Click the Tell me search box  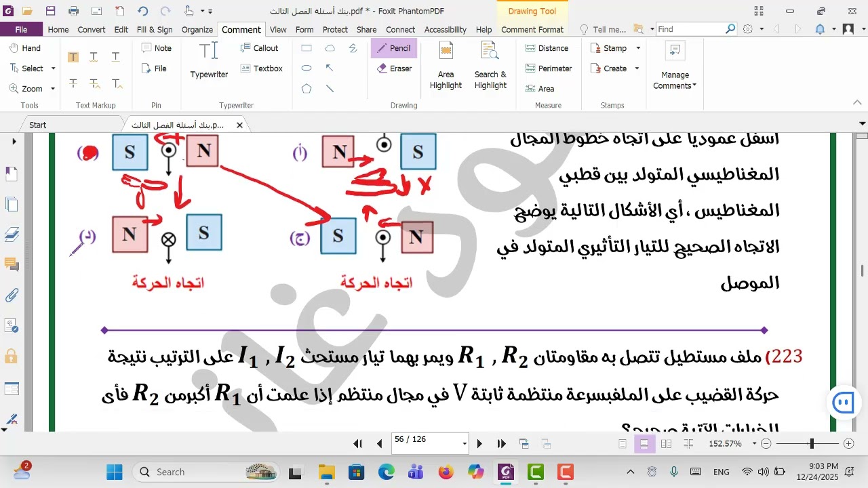point(604,29)
